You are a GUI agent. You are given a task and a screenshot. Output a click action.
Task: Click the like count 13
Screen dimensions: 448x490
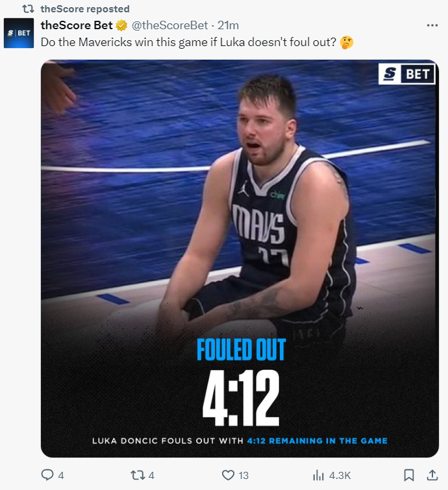point(243,476)
